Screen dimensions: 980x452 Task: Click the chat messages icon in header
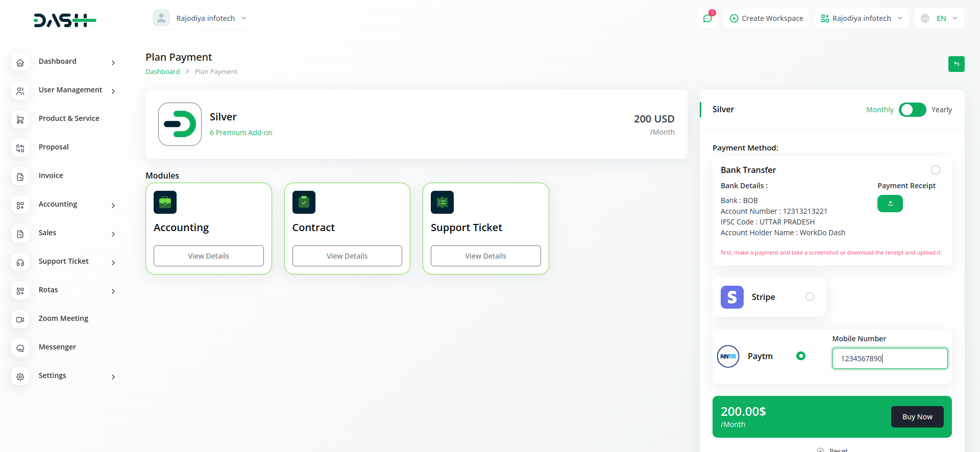pos(707,18)
